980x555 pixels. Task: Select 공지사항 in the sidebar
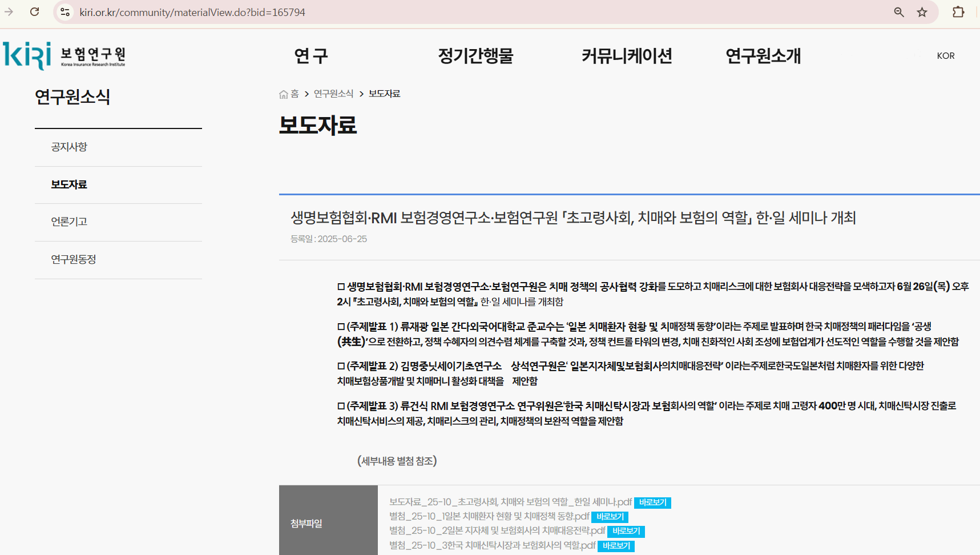(70, 147)
